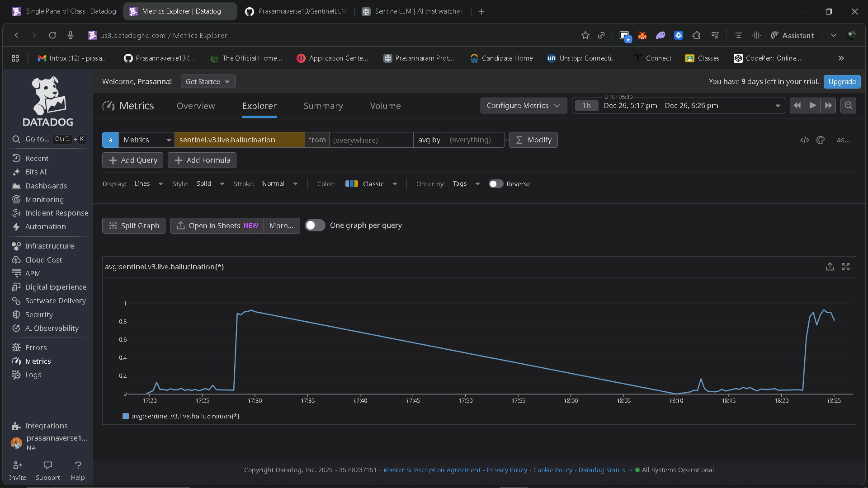This screenshot has width=868, height=488.
Task: Expand the Configure Metrics dropdown
Action: 523,105
